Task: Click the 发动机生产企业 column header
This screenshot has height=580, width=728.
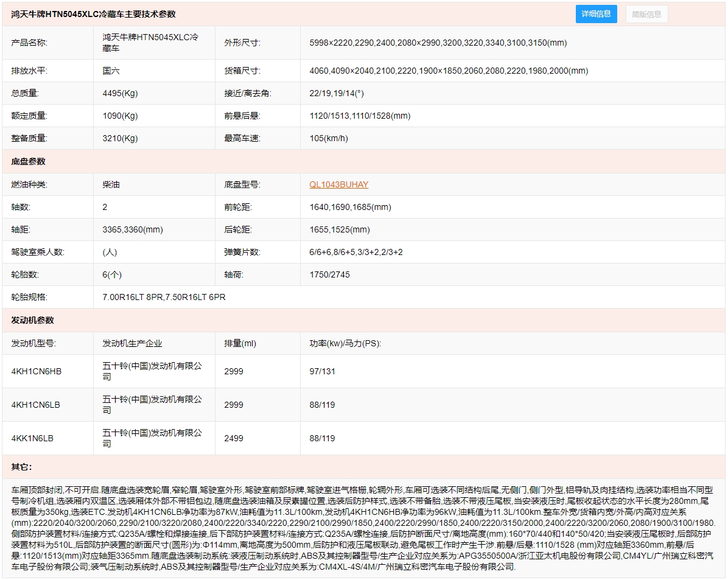Action: click(132, 344)
